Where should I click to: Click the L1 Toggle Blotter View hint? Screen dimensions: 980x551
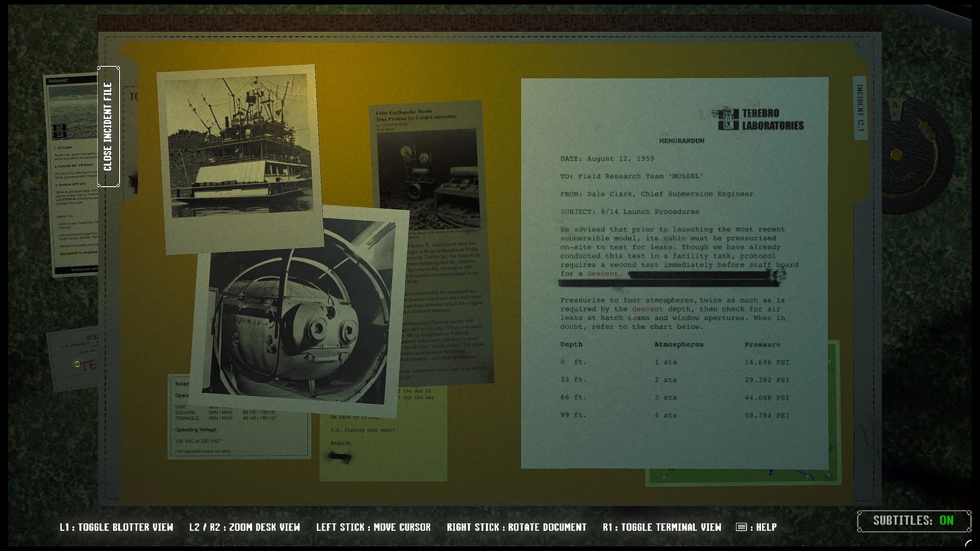116,528
